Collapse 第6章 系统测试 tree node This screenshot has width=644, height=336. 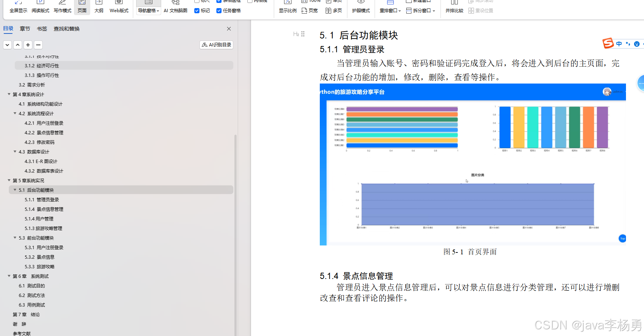coord(9,276)
